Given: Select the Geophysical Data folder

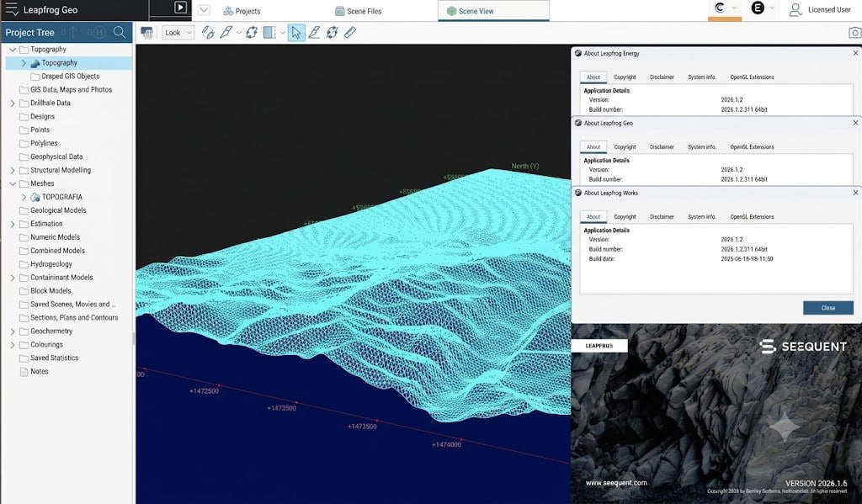Looking at the screenshot, I should 51,157.
